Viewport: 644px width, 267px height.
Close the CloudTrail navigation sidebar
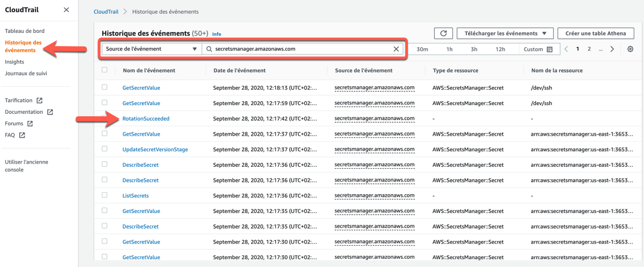[66, 10]
